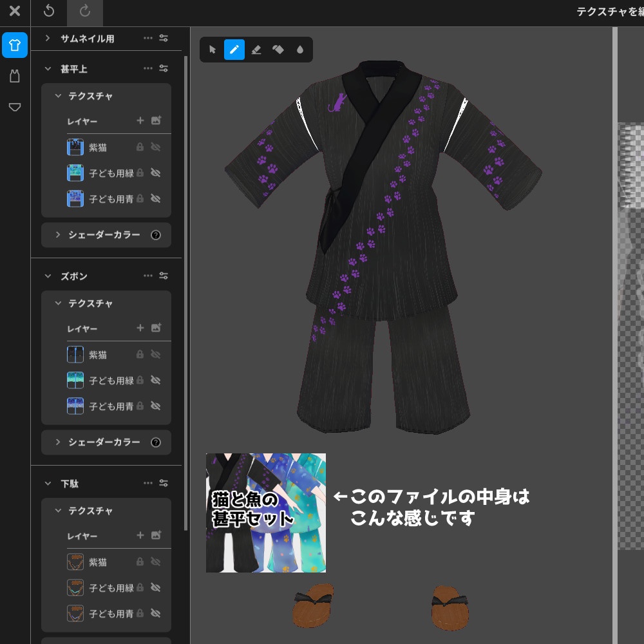This screenshot has height=644, width=644.
Task: Select the 紫猫 layer thumbnail in 下駄
Action: click(x=75, y=562)
